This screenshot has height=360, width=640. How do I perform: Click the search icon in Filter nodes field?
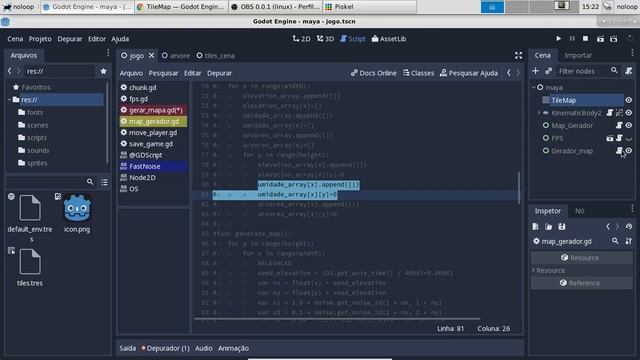point(614,71)
